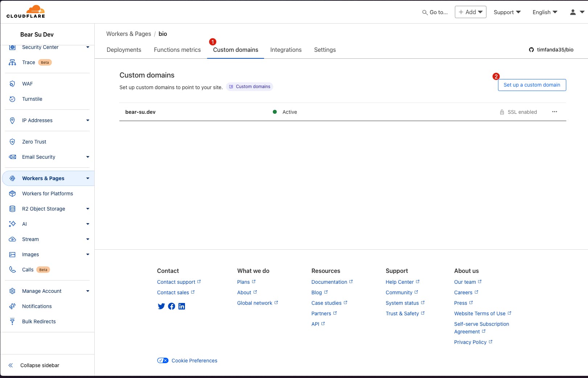This screenshot has height=378, width=588.
Task: Click the Cookie Preferences link text
Action: pyautogui.click(x=194, y=361)
